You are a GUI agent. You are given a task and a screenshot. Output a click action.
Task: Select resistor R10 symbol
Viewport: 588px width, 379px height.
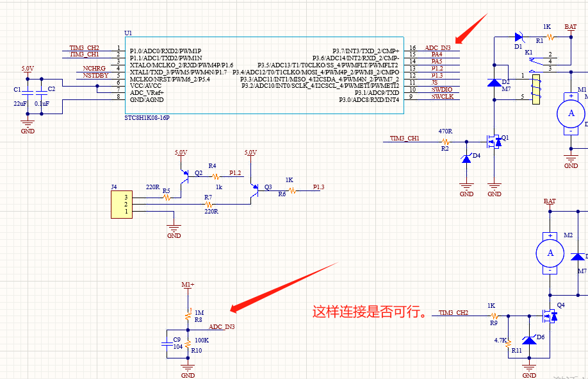click(x=188, y=344)
